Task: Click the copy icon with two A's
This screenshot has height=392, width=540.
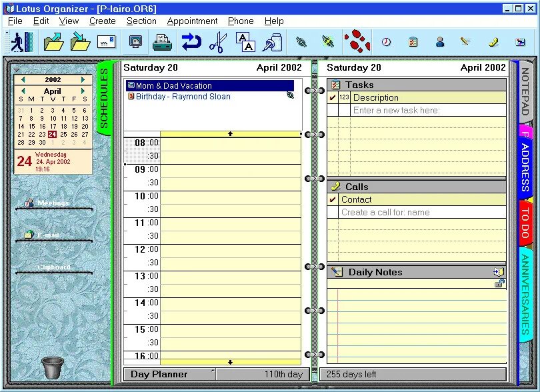Action: pos(245,42)
